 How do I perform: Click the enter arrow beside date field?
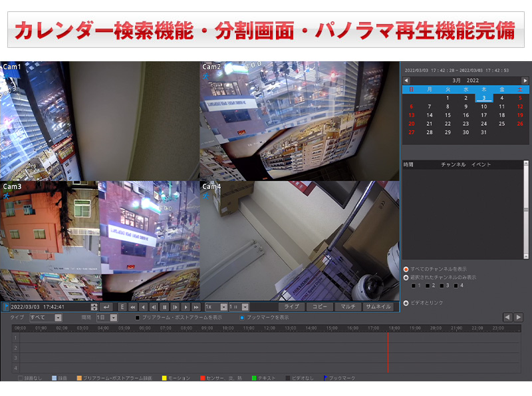[x=106, y=307]
